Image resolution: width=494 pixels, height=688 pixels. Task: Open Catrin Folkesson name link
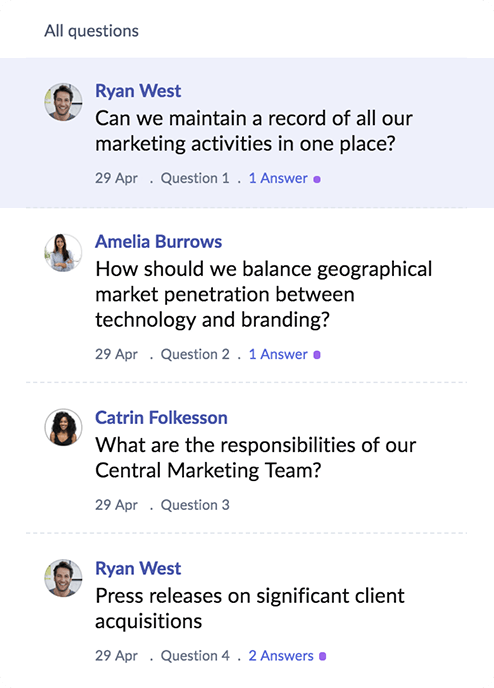tap(161, 417)
